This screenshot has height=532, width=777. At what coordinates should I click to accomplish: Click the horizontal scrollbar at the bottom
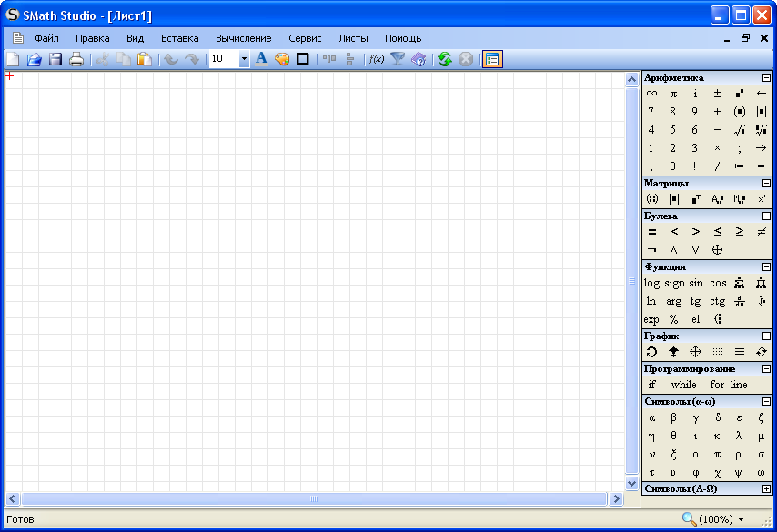point(313,499)
